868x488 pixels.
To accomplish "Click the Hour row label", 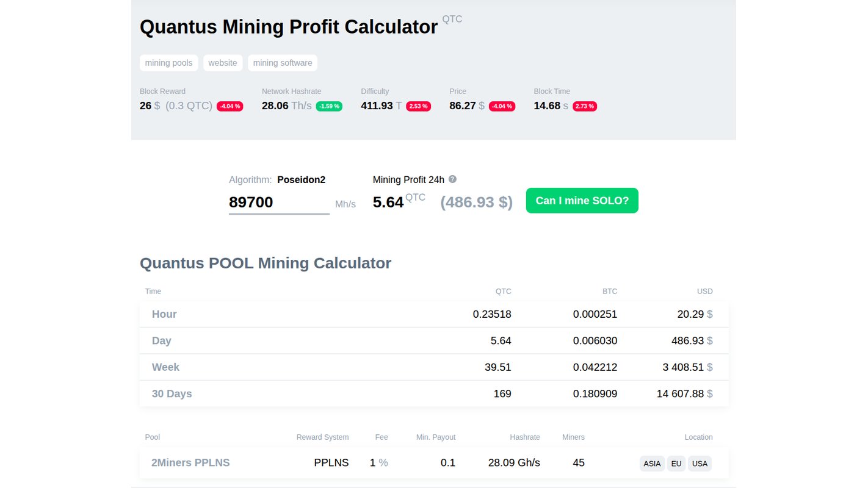I will pos(164,314).
